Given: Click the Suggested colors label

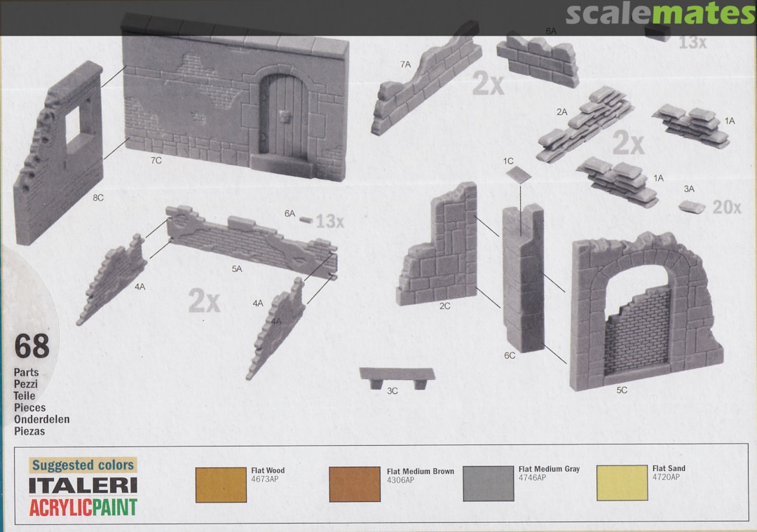Looking at the screenshot, I should pyautogui.click(x=83, y=465).
